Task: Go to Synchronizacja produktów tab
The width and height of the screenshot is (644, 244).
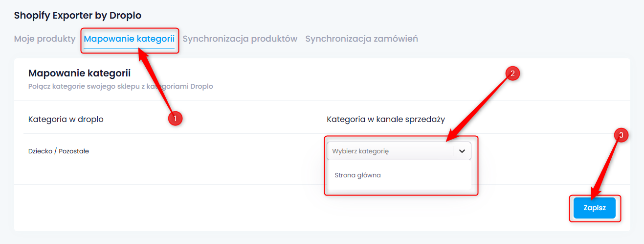Action: pos(240,39)
